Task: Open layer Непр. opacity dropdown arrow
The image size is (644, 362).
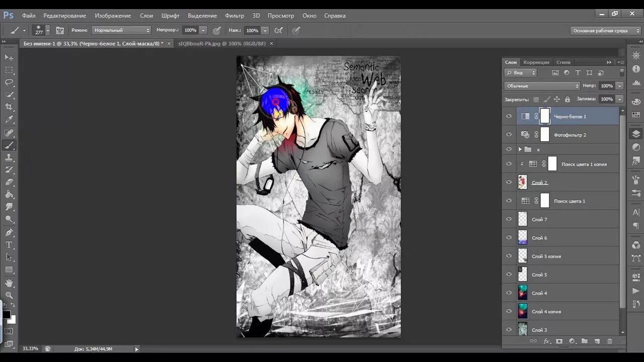Action: (619, 86)
